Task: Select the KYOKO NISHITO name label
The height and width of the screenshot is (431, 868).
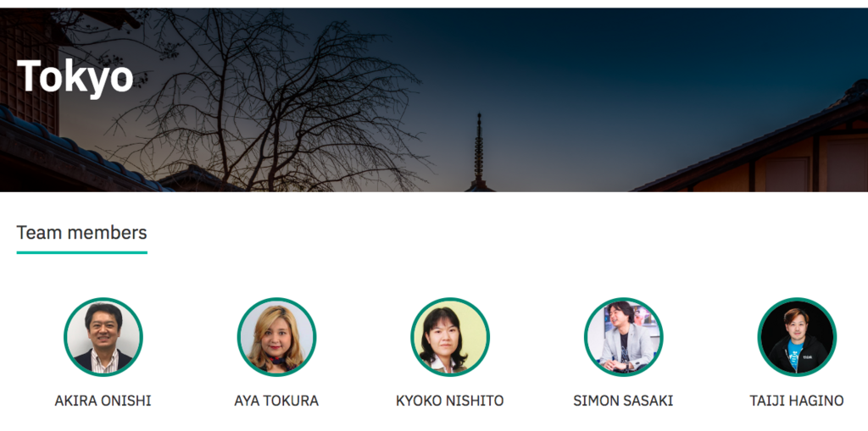Action: point(449,401)
